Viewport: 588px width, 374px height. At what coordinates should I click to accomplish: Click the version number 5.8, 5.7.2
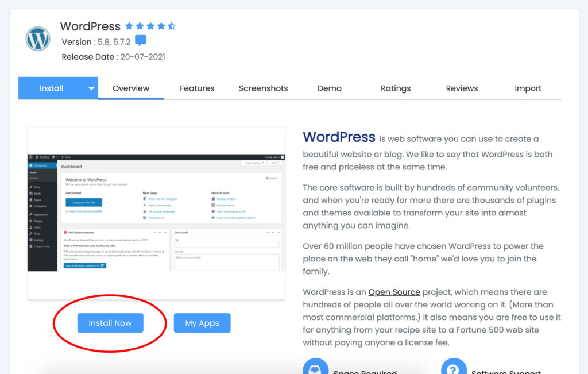pos(114,42)
